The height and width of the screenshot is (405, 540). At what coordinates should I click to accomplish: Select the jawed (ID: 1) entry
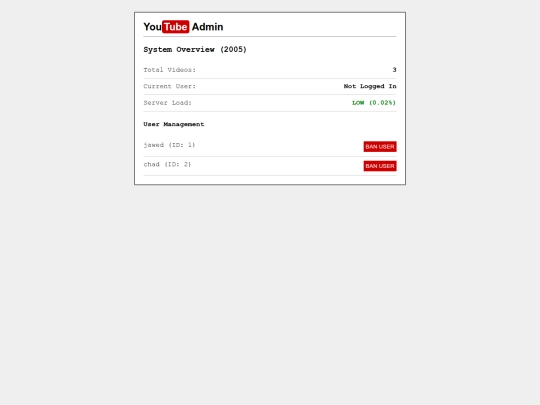click(x=169, y=145)
